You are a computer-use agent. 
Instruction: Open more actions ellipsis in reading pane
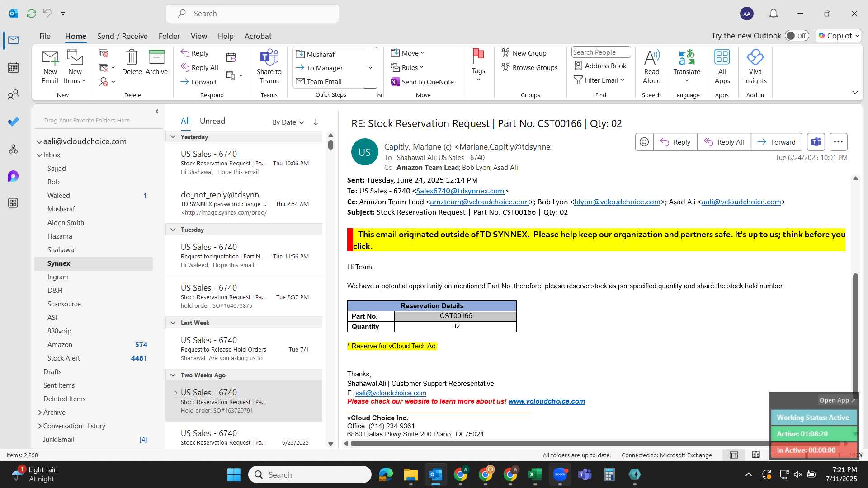pyautogui.click(x=838, y=142)
